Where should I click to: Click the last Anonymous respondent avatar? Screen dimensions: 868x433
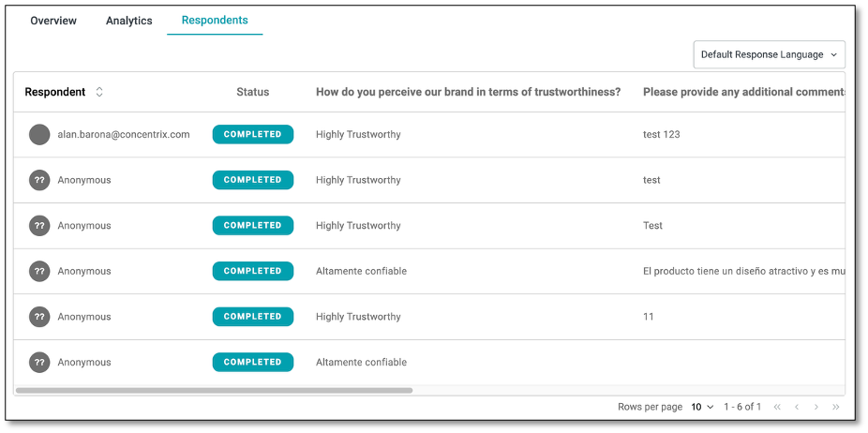tap(39, 363)
